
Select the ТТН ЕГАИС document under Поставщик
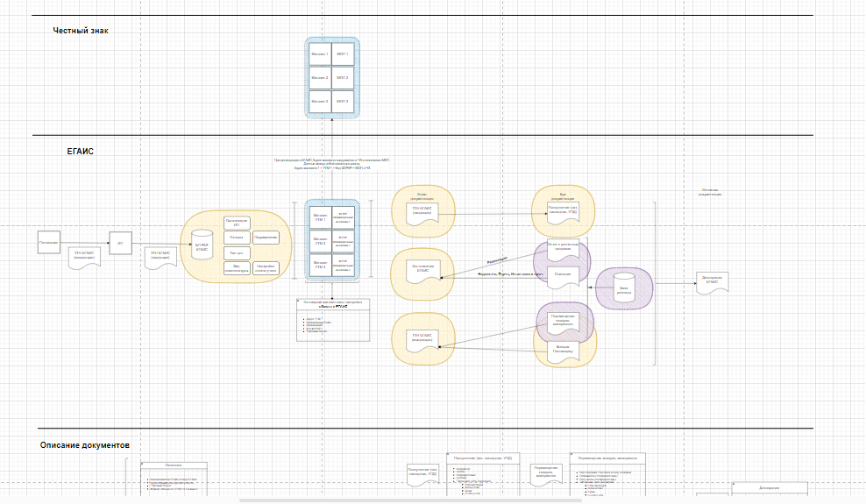point(84,258)
